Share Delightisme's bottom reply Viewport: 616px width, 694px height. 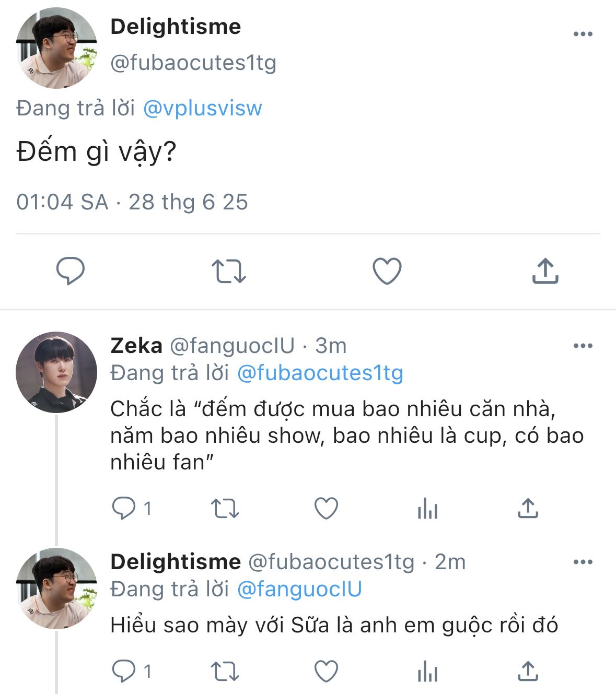528,672
